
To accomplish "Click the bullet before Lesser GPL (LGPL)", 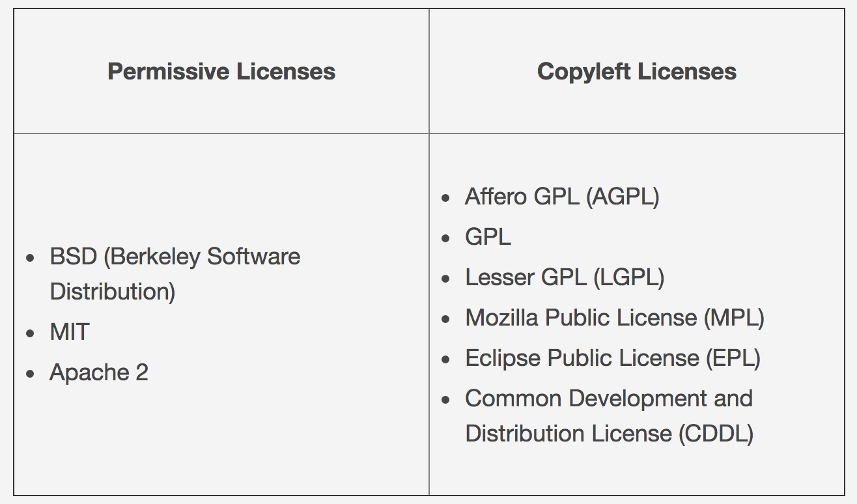I will click(x=445, y=279).
